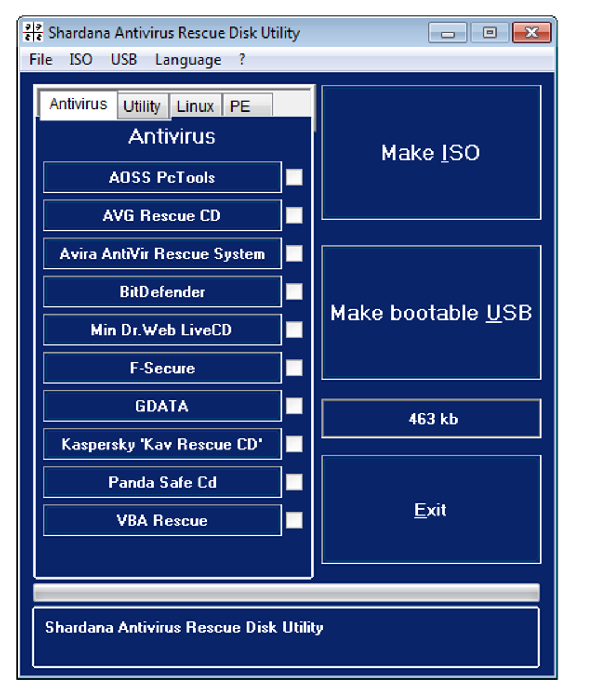
Task: Click the Make ISO button
Action: (x=431, y=153)
